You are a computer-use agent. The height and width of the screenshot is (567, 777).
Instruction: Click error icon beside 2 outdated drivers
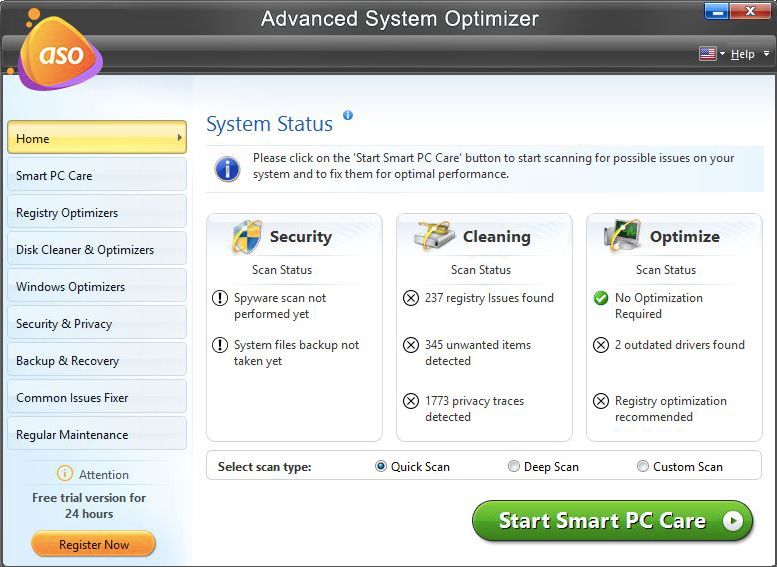pyautogui.click(x=601, y=344)
